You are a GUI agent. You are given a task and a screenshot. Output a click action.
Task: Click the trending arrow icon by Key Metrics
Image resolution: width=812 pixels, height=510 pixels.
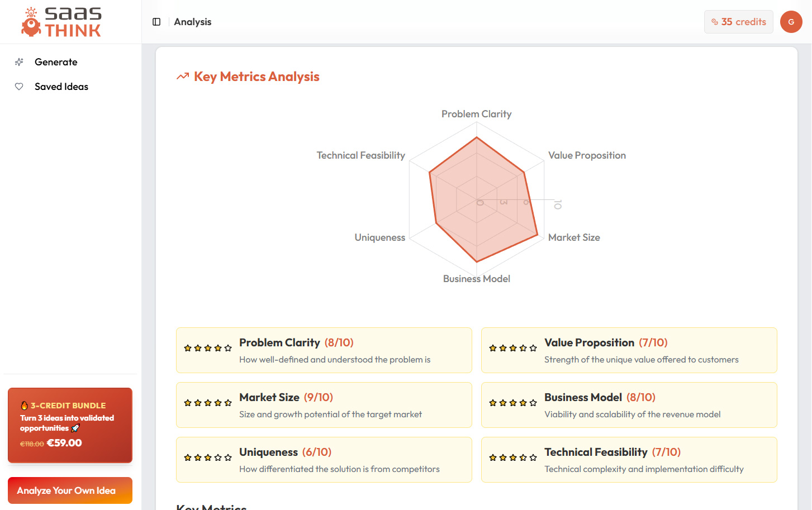click(183, 77)
